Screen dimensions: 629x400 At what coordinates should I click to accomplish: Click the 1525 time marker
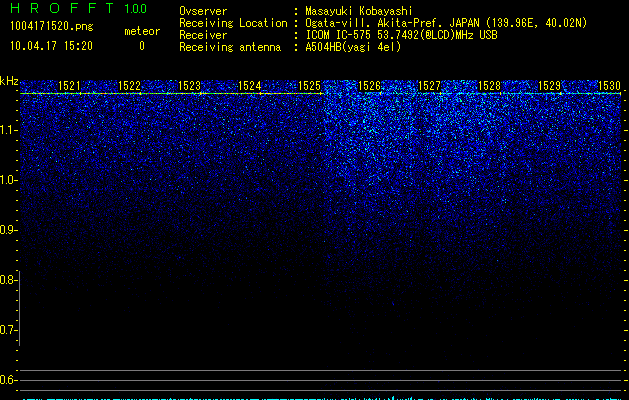309,86
